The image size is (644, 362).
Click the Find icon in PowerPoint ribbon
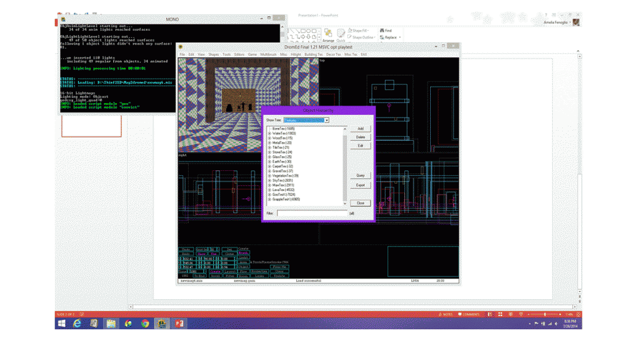(x=382, y=30)
